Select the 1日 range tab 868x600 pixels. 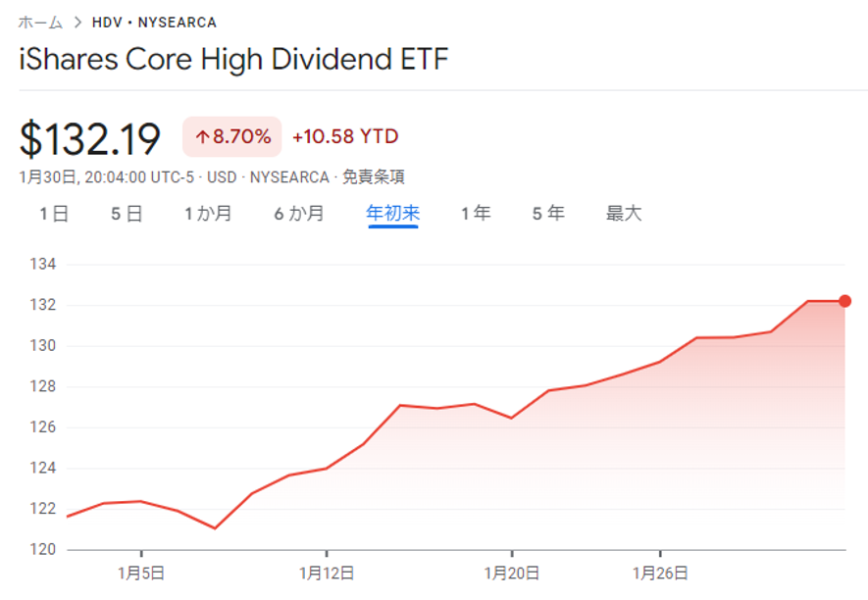click(x=54, y=213)
